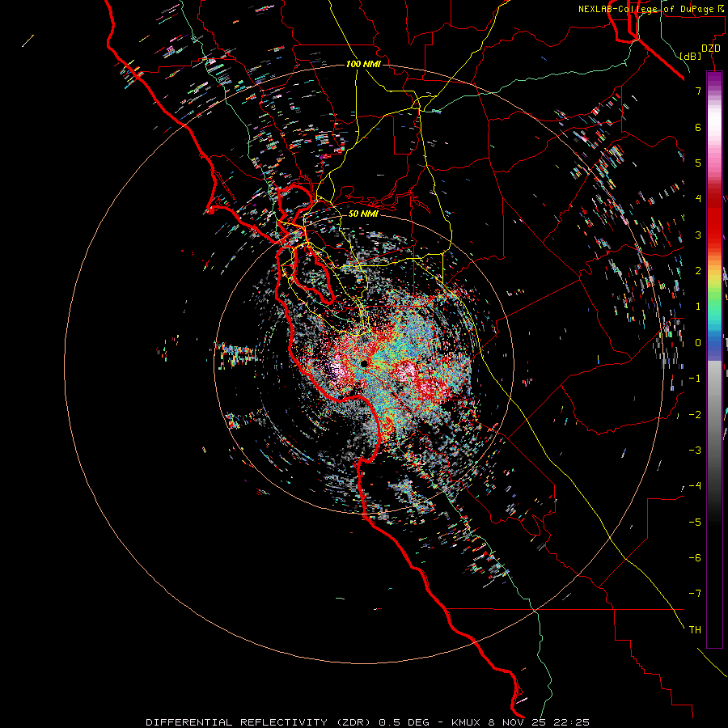Click the colorbar tick label '-4'
The image size is (728, 728).
point(695,485)
